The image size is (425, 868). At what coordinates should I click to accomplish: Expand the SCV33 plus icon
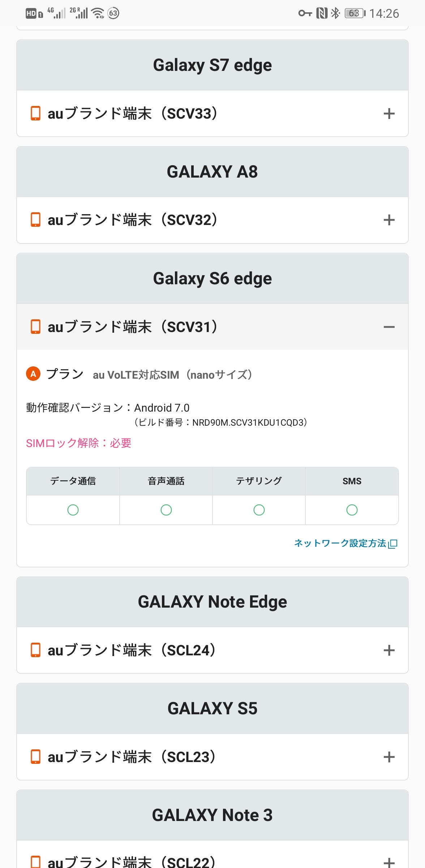[x=389, y=114]
